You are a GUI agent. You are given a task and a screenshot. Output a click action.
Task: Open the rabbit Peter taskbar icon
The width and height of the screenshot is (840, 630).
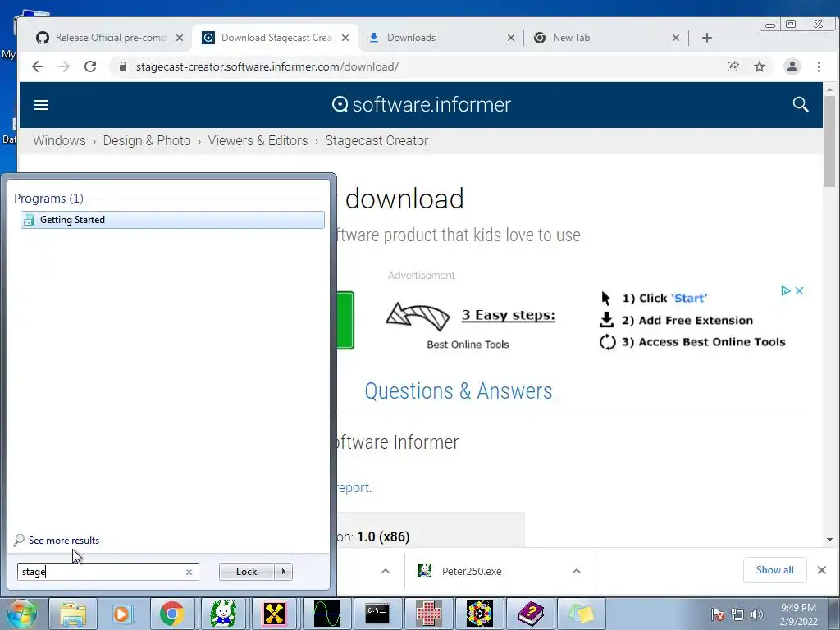pos(223,614)
